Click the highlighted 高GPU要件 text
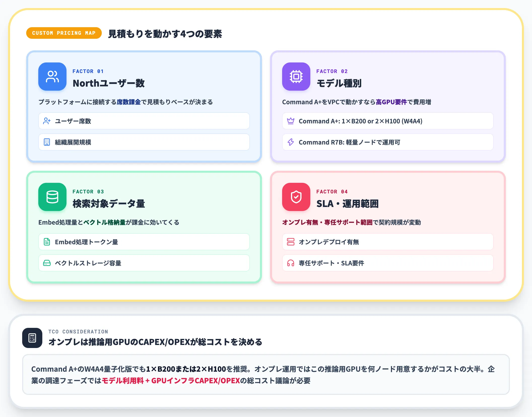 click(391, 102)
